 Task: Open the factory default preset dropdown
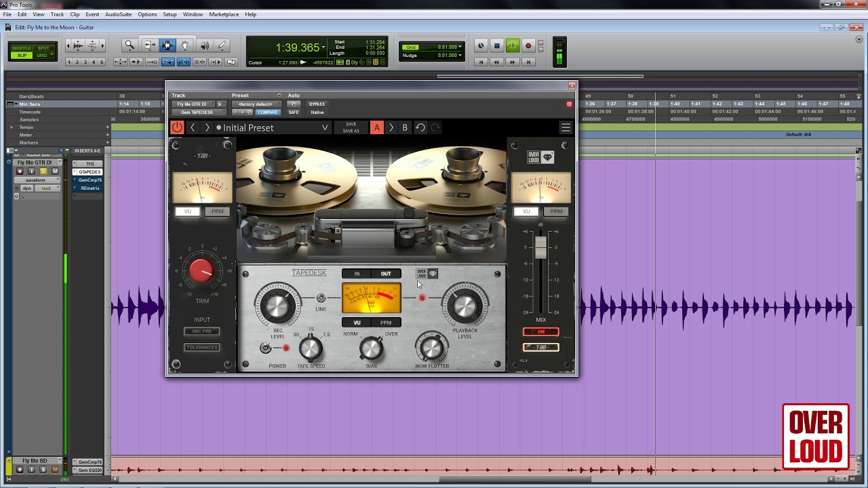(256, 104)
